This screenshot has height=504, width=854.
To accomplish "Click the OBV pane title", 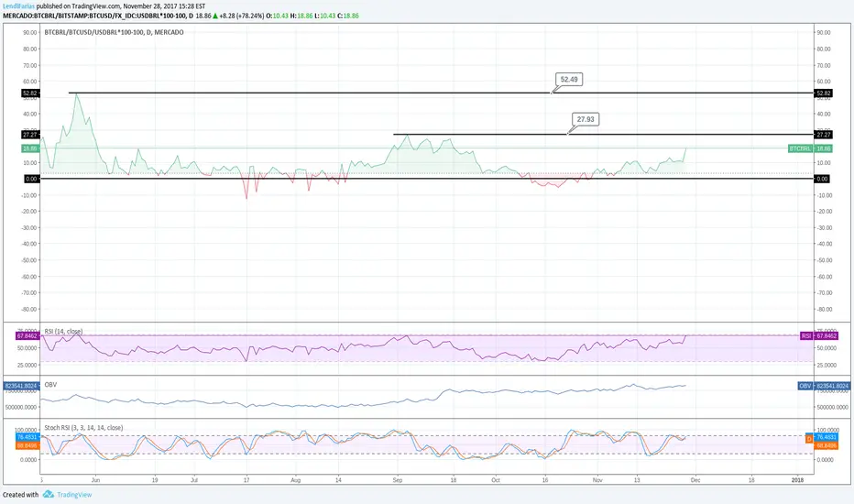I will point(50,385).
